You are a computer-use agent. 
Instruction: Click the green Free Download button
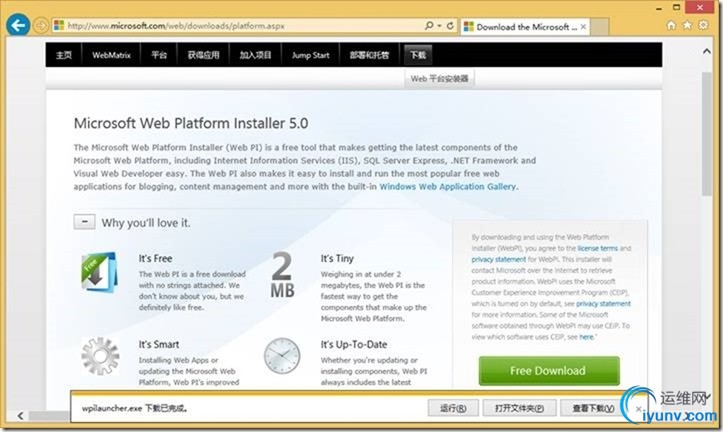549,371
